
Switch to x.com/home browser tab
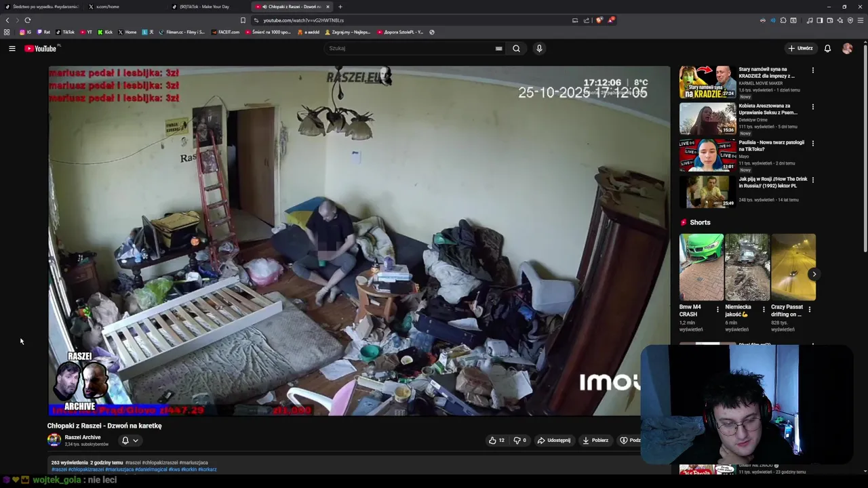[125, 7]
